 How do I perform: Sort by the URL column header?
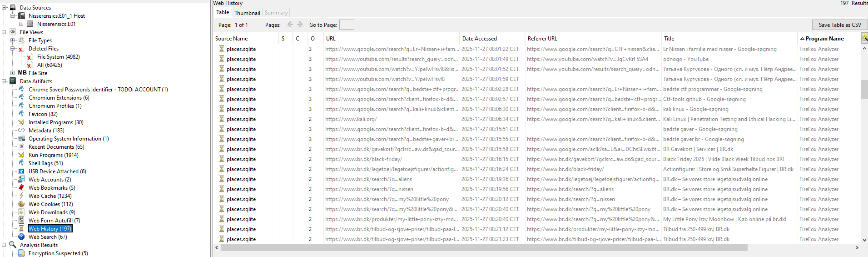(392, 39)
